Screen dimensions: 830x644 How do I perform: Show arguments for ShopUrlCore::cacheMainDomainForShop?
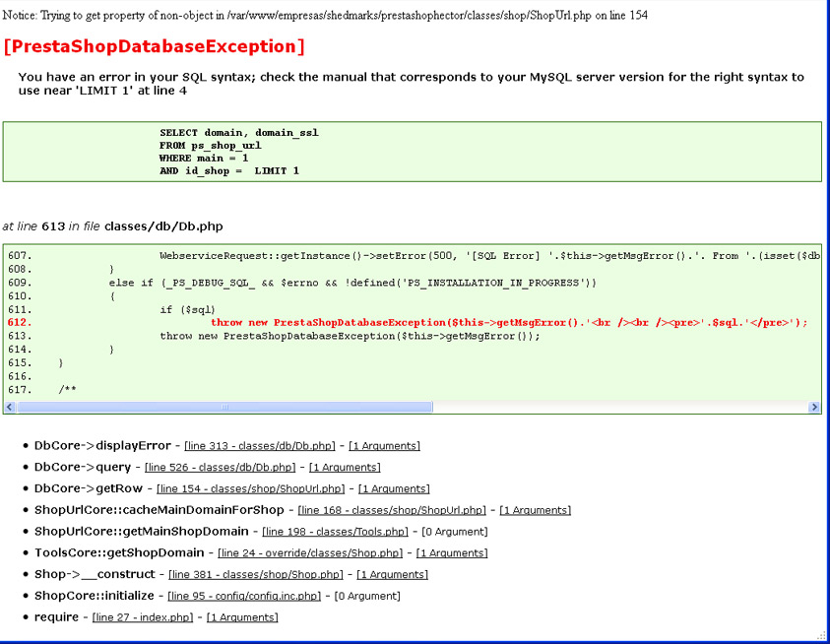(x=536, y=510)
